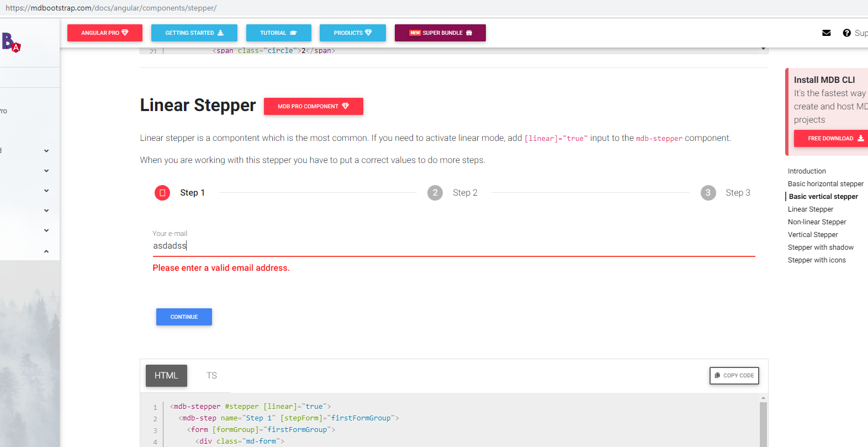Expand the fifth sidebar chevron
The width and height of the screenshot is (868, 447).
[46, 230]
